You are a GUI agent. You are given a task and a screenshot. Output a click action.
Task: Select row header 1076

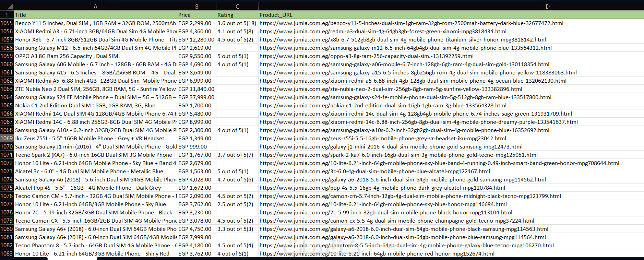7,196
